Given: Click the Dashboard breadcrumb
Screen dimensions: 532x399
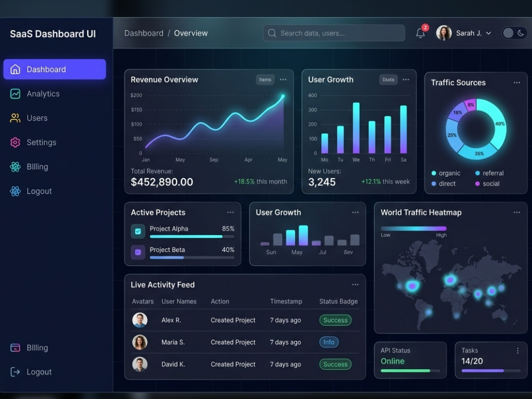Looking at the screenshot, I should click(x=144, y=33).
